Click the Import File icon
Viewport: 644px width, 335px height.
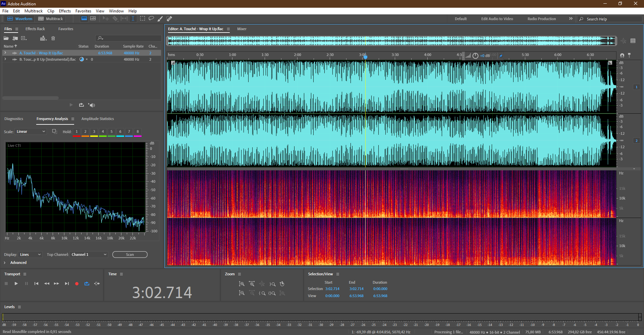(x=15, y=38)
